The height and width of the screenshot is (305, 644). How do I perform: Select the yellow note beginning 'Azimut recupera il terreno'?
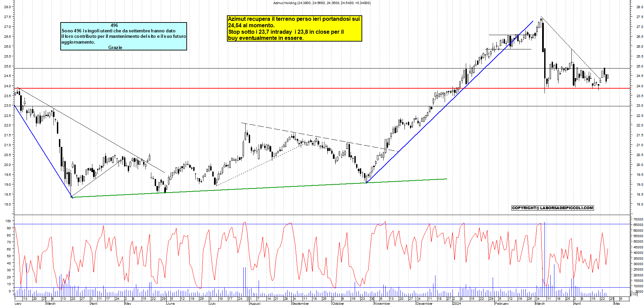(x=294, y=29)
